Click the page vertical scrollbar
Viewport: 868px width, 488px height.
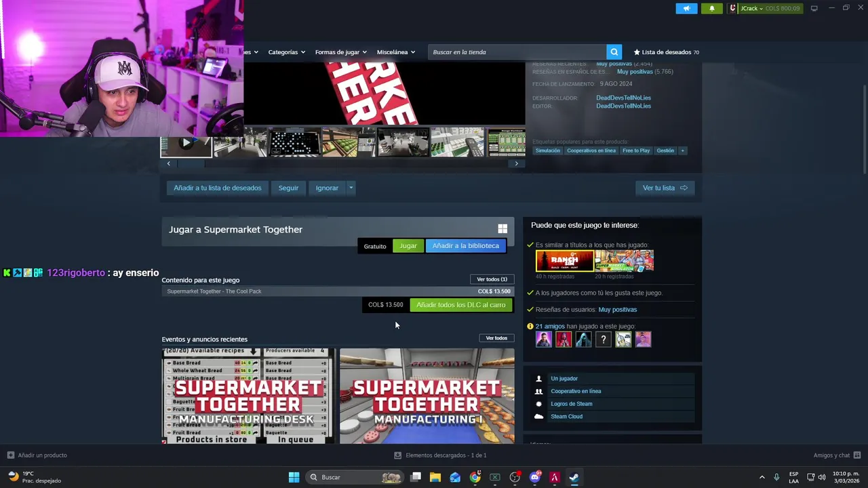pos(864,129)
